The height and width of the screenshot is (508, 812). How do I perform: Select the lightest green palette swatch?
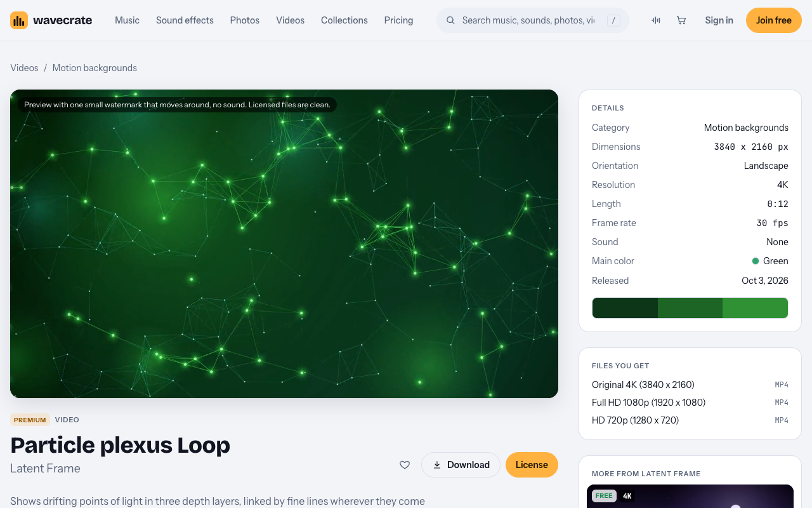coord(755,308)
